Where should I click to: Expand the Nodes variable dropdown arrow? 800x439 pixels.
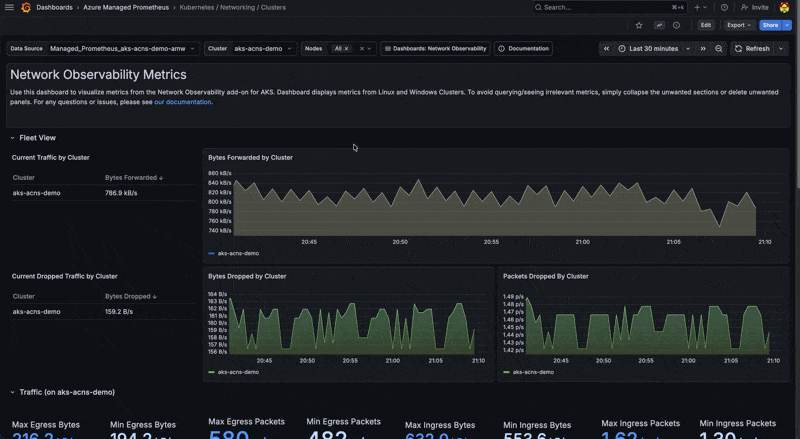[369, 48]
